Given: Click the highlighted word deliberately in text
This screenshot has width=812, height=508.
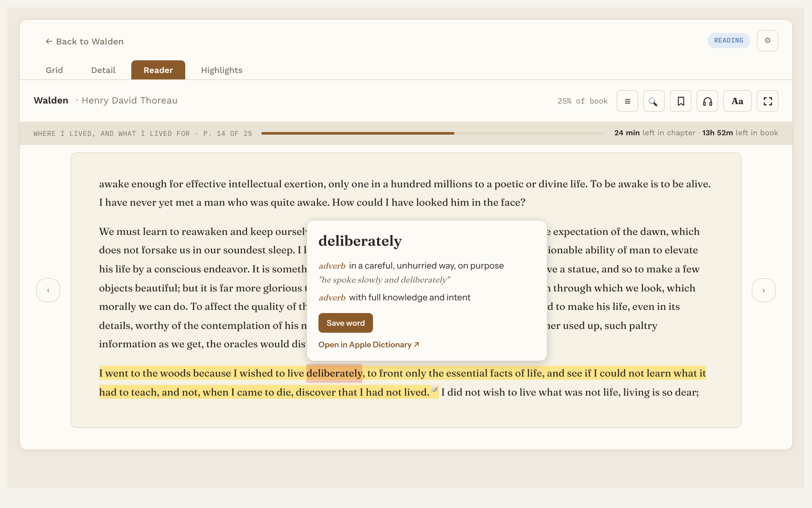Looking at the screenshot, I should (x=334, y=373).
